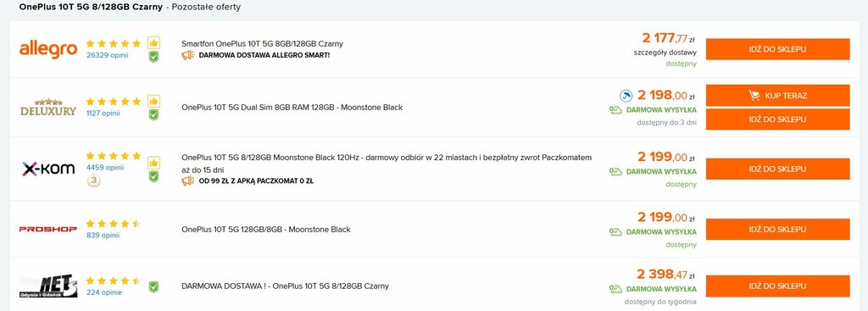
Task: Click the cart icon in the Kup Teraz button
Action: 754,96
